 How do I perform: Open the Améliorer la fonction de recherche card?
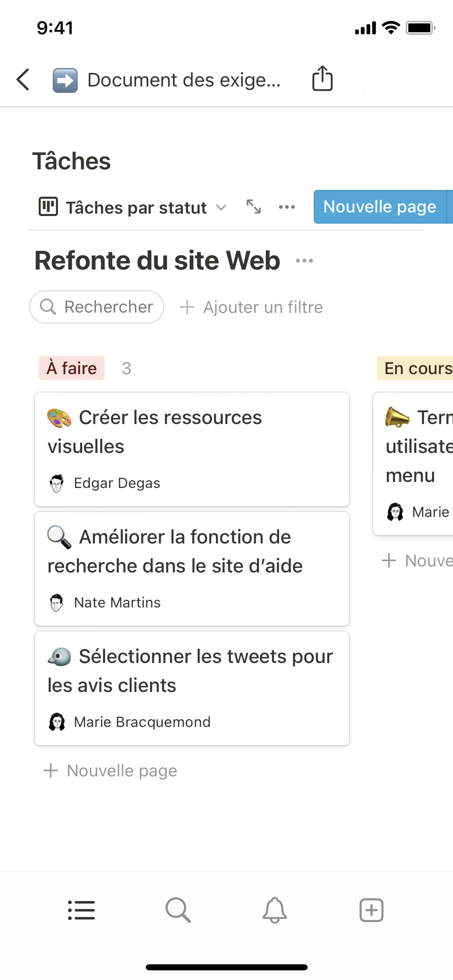coord(192,568)
